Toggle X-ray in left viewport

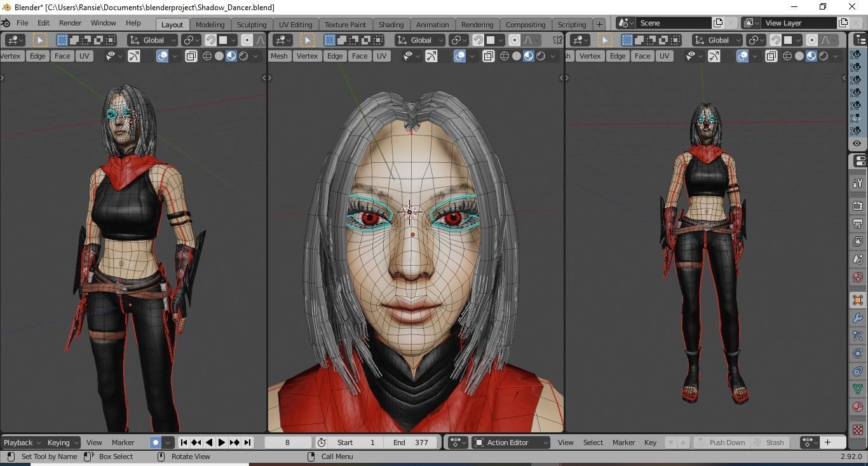pos(191,56)
